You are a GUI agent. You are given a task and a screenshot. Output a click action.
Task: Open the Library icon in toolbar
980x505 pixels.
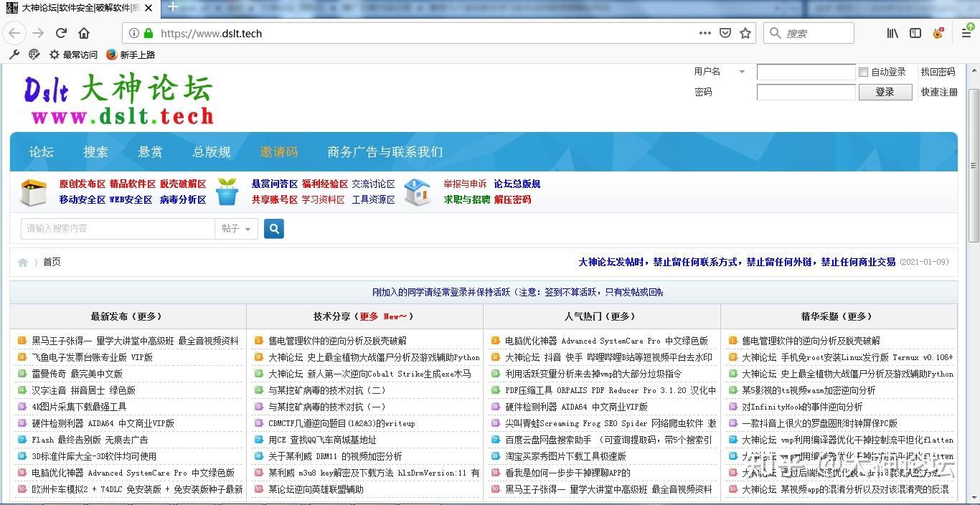(892, 33)
